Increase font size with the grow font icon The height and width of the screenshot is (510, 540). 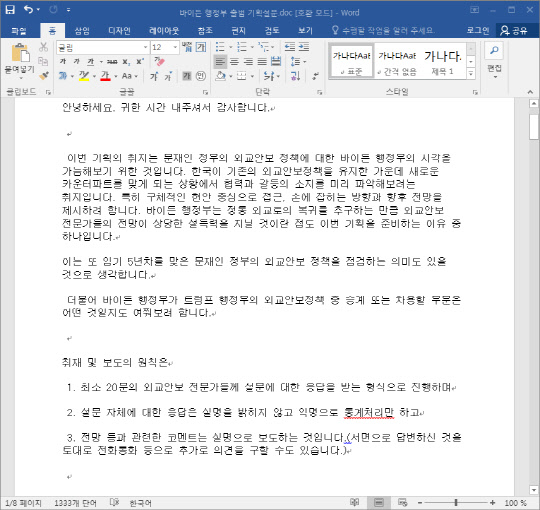click(154, 76)
